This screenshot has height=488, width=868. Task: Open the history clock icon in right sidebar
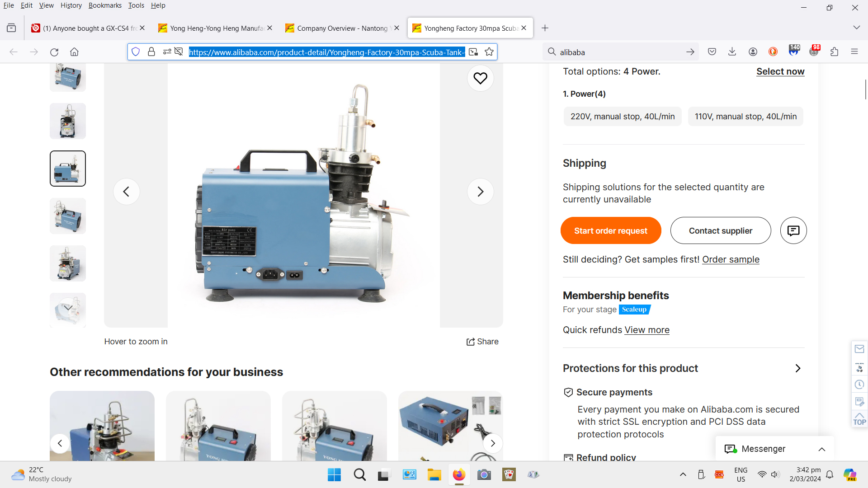pos(859,385)
